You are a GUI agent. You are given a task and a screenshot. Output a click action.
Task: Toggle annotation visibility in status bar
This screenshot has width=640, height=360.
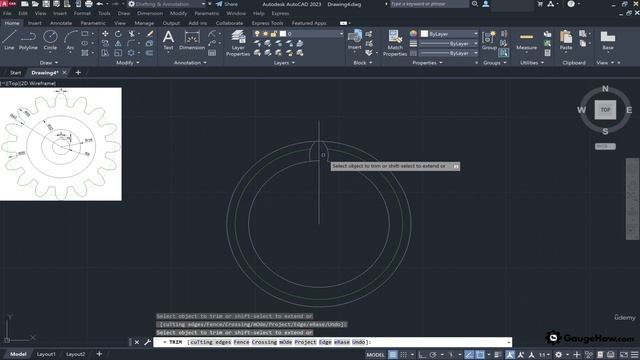point(510,355)
